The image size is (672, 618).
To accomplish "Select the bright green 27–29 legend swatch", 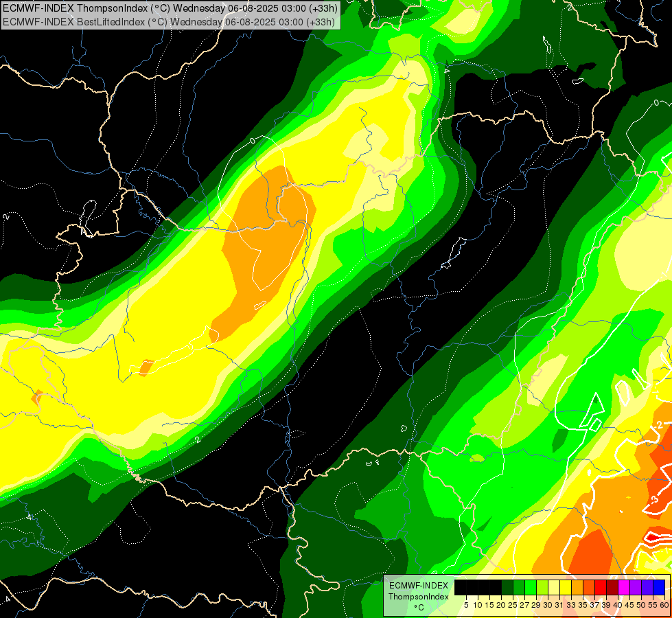I will pyautogui.click(x=531, y=588).
